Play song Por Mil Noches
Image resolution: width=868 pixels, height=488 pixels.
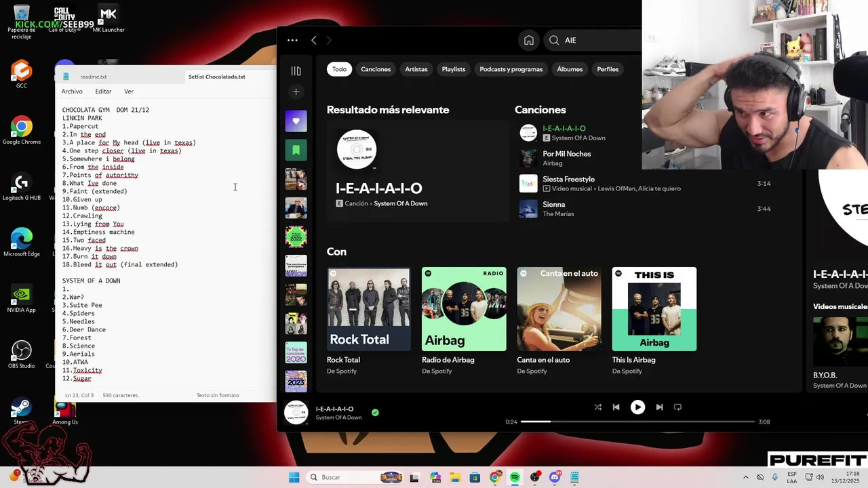567,154
